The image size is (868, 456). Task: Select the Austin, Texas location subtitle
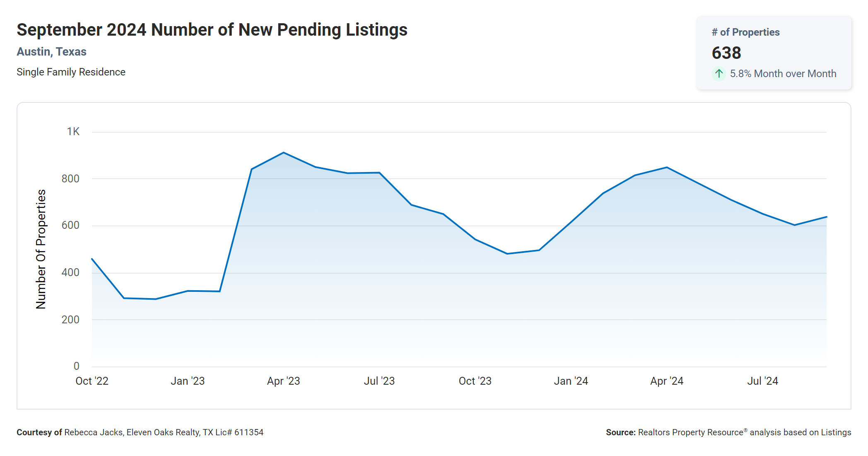point(51,52)
